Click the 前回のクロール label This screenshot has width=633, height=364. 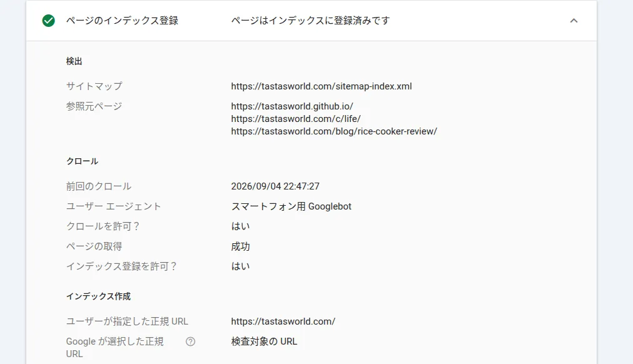coord(98,186)
